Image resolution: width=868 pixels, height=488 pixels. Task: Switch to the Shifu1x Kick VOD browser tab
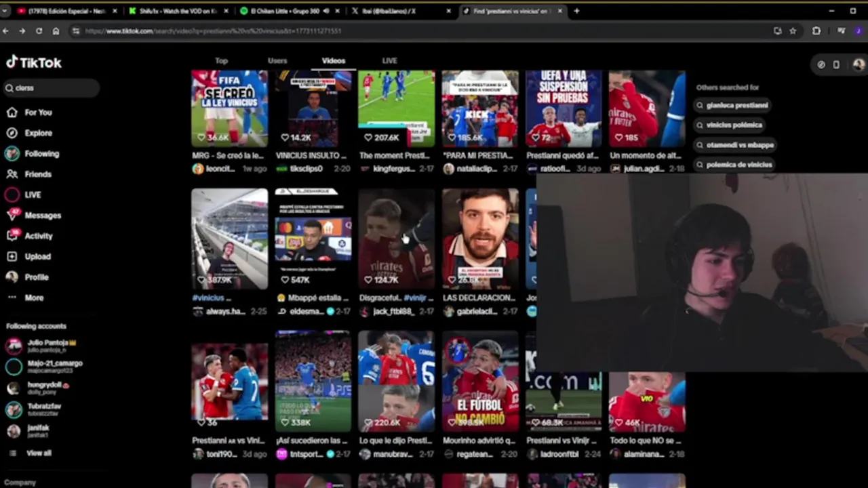point(178,11)
